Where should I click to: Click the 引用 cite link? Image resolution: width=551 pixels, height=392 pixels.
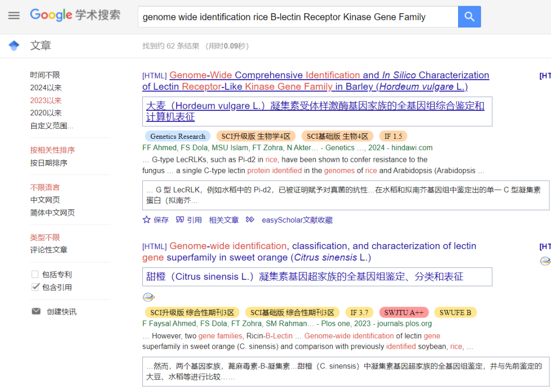point(194,220)
